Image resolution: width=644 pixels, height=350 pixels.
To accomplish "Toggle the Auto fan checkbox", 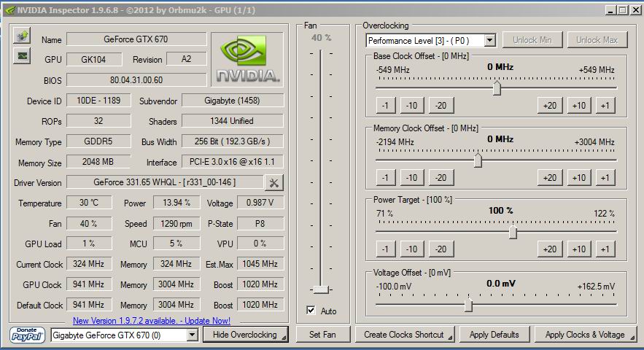I will (x=311, y=311).
